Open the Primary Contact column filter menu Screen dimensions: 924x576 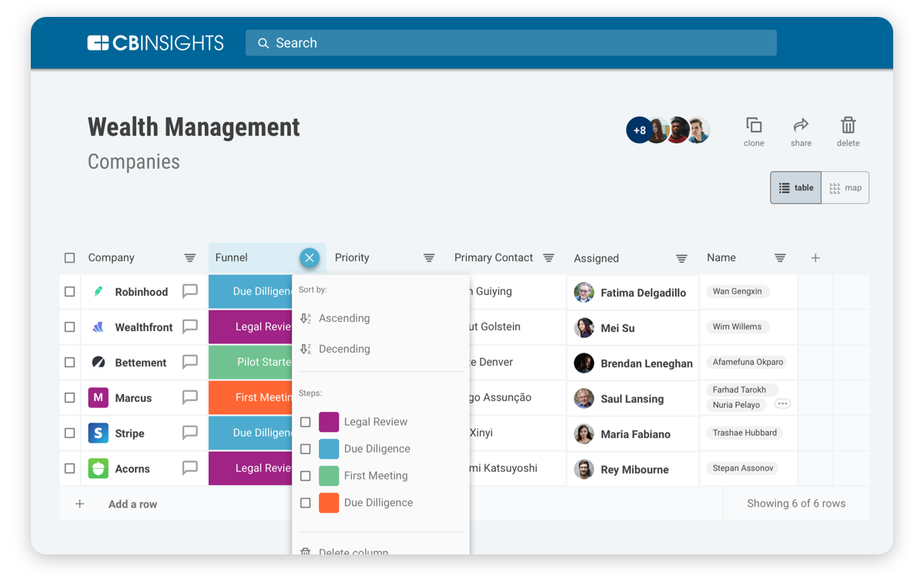click(x=549, y=258)
